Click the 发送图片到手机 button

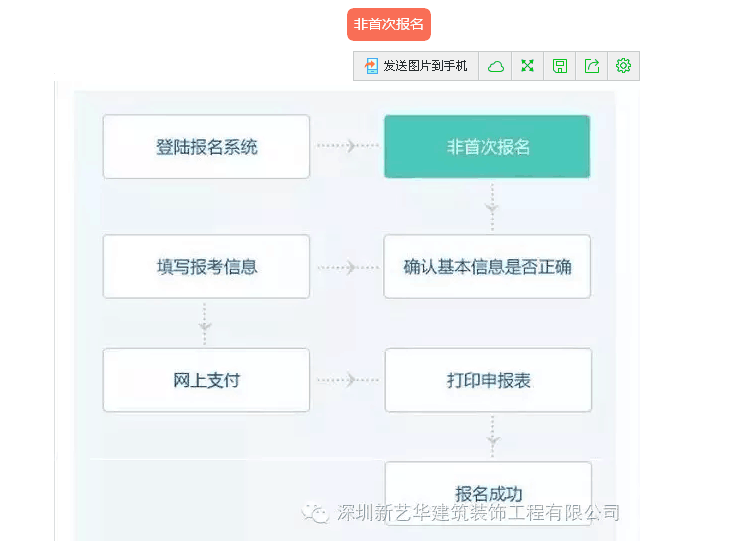tap(416, 66)
